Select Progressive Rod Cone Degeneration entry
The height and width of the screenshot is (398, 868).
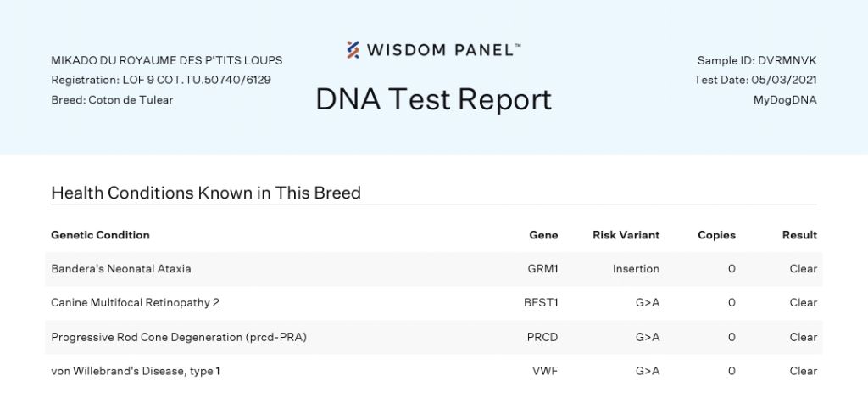(x=178, y=337)
